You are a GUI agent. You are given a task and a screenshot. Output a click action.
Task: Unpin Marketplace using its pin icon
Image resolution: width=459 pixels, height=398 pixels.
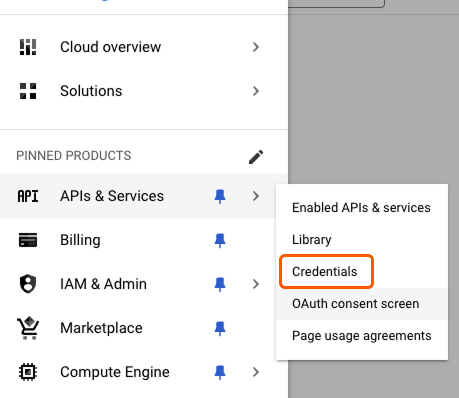point(220,328)
